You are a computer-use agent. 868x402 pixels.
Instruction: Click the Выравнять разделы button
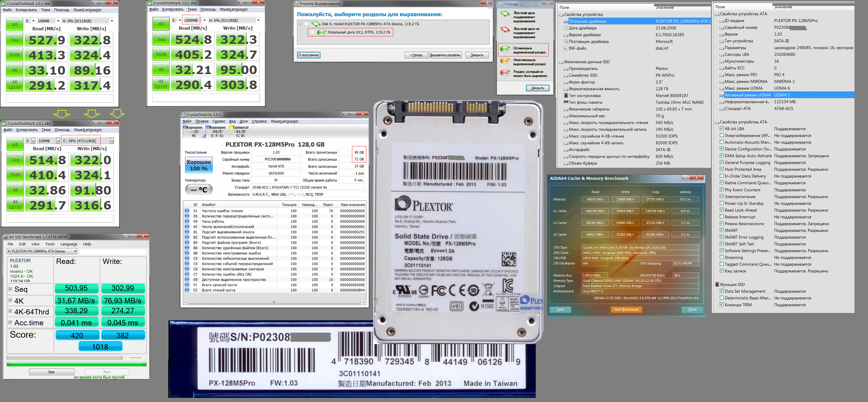tap(445, 55)
